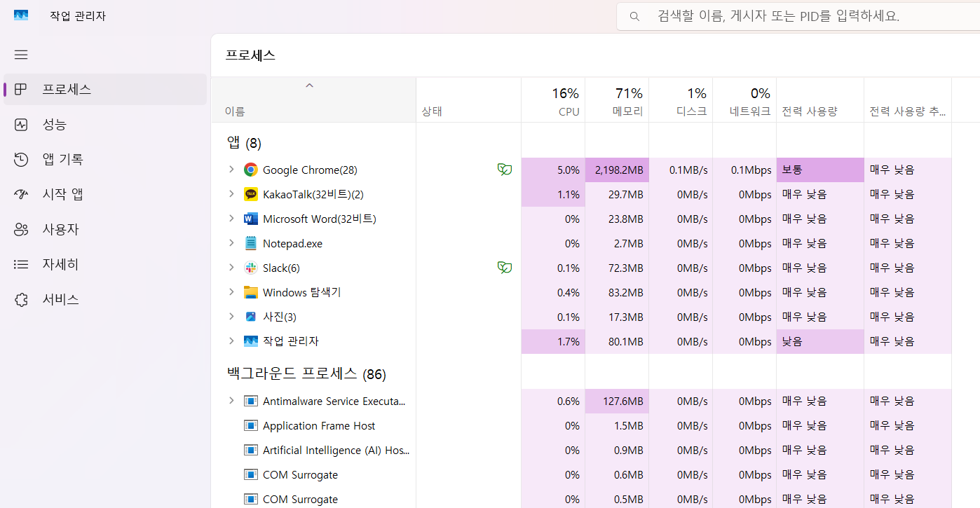Sort by the 이름 column header

(313, 100)
